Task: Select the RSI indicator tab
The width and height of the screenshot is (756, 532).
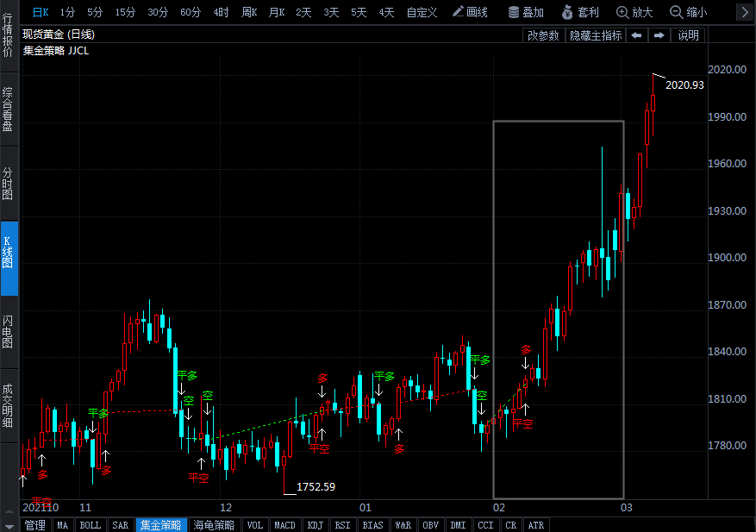Action: coord(343,525)
